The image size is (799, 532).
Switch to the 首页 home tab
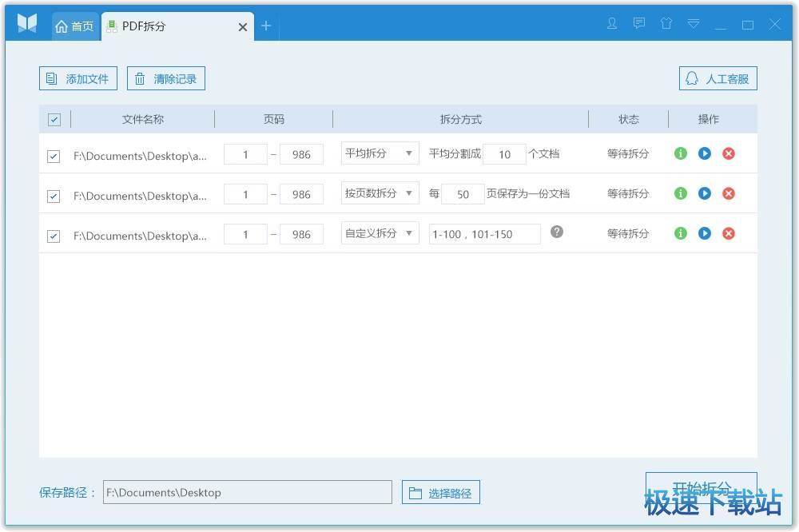click(x=74, y=26)
